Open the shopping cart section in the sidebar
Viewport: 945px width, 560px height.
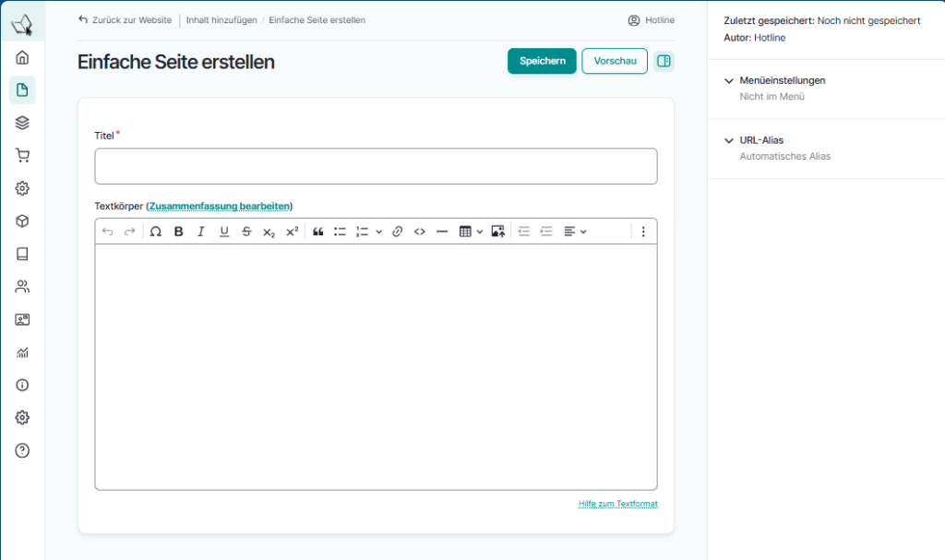pos(22,155)
